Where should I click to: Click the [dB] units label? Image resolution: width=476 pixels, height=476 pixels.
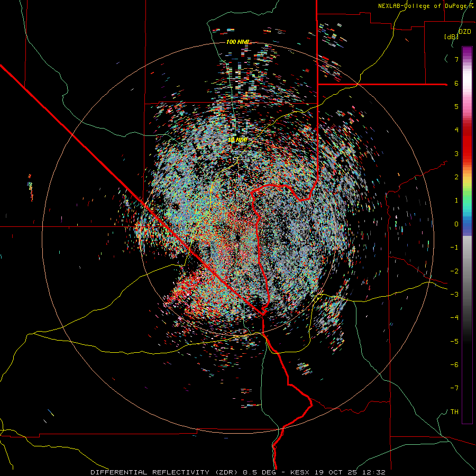(x=452, y=36)
